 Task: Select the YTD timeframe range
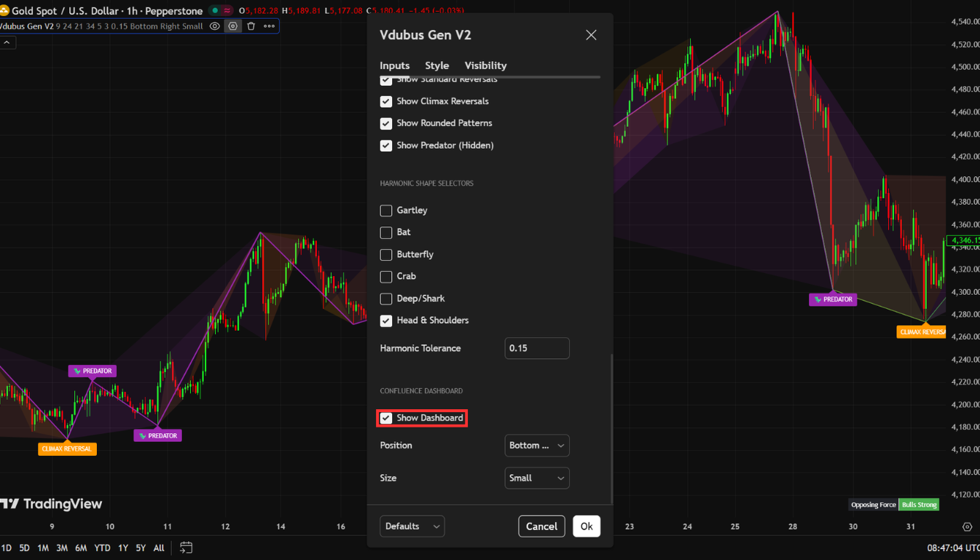coord(102,548)
